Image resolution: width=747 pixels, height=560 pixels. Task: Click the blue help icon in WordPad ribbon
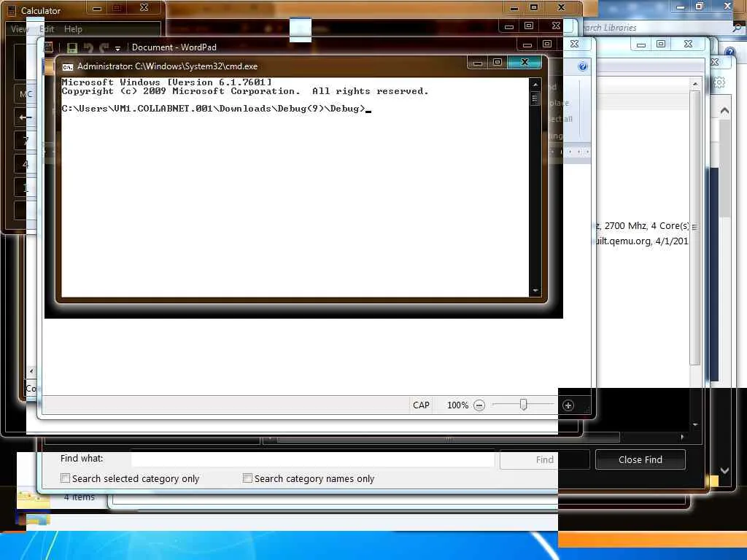pyautogui.click(x=582, y=66)
